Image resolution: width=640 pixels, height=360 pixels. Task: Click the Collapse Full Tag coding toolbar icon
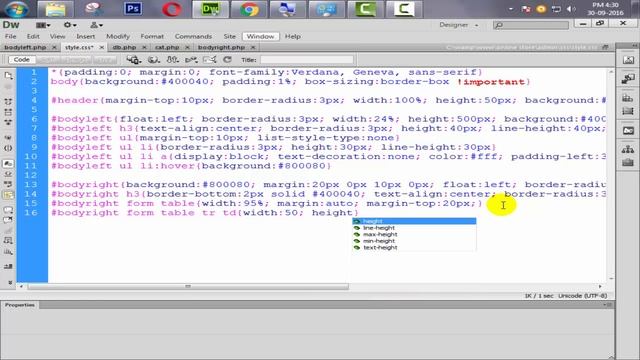click(x=8, y=101)
